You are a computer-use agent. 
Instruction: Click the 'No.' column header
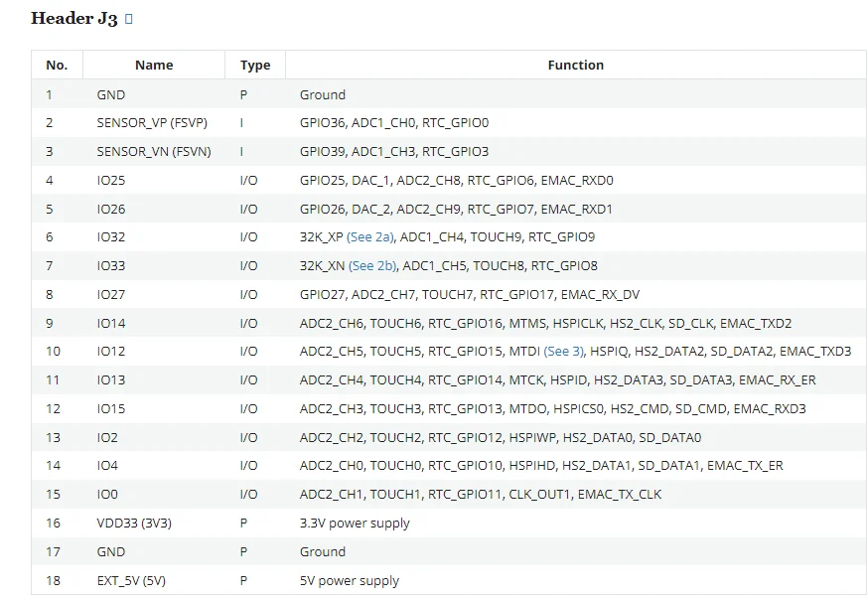click(57, 65)
